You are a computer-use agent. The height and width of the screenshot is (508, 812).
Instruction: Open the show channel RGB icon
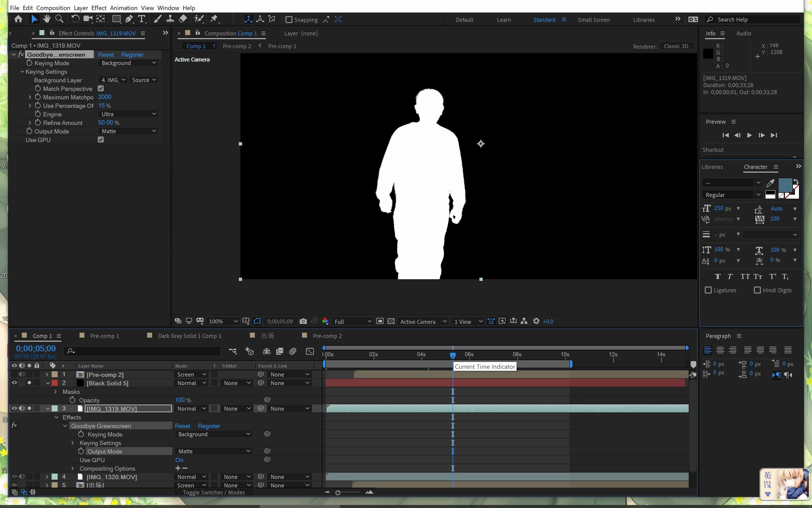[325, 322]
